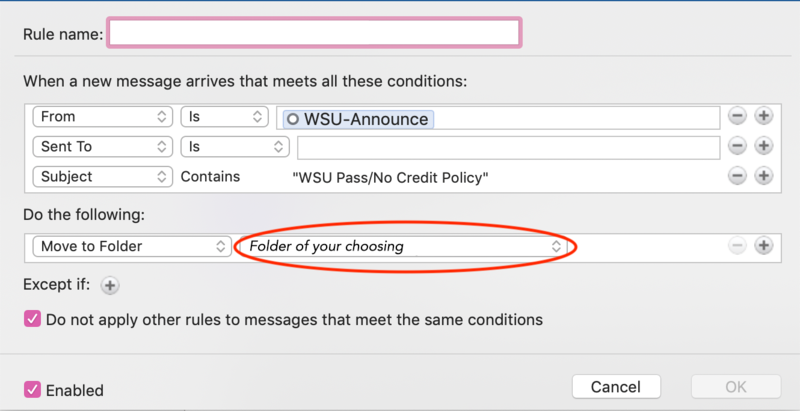Remove the Subject condition row
Image resolution: width=800 pixels, height=411 pixels.
737,176
